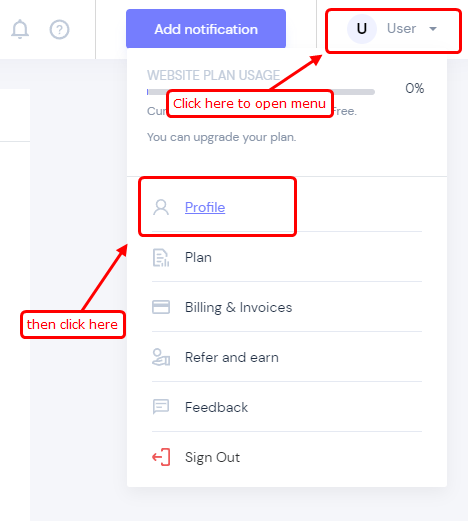Open the Feedback menu entry
The height and width of the screenshot is (521, 468).
pyautogui.click(x=287, y=407)
